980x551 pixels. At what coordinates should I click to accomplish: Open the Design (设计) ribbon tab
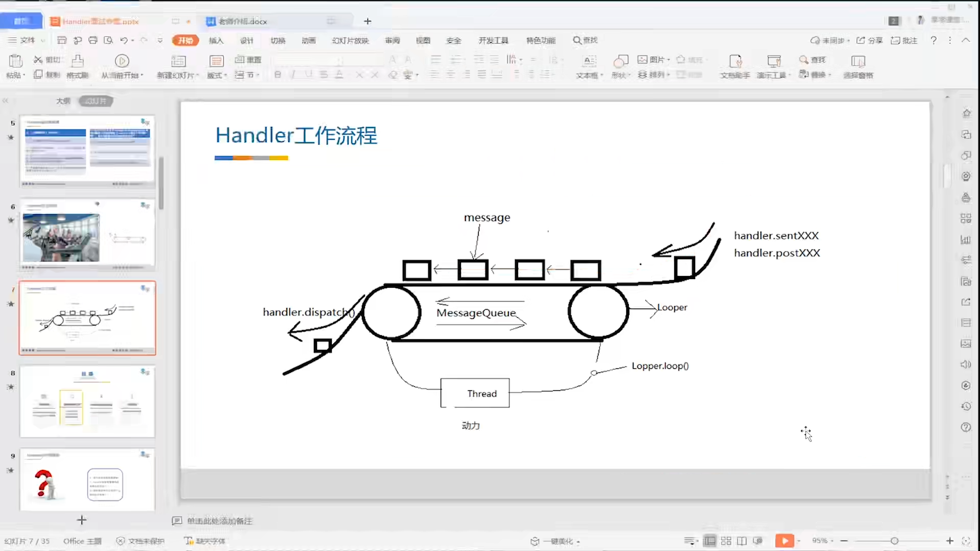coord(247,40)
